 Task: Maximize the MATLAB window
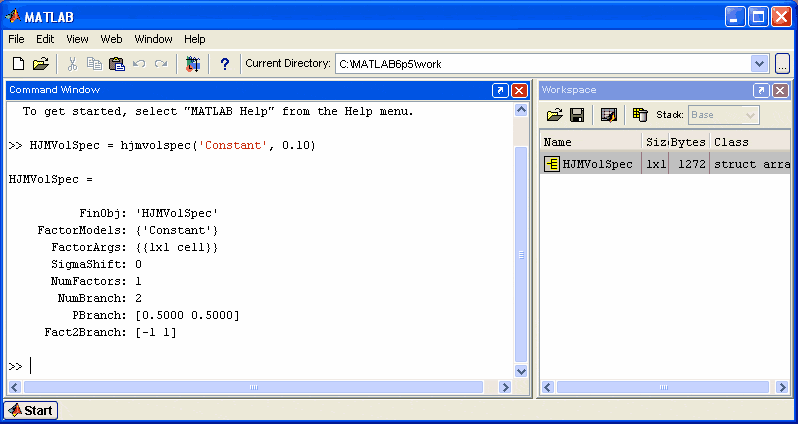758,17
